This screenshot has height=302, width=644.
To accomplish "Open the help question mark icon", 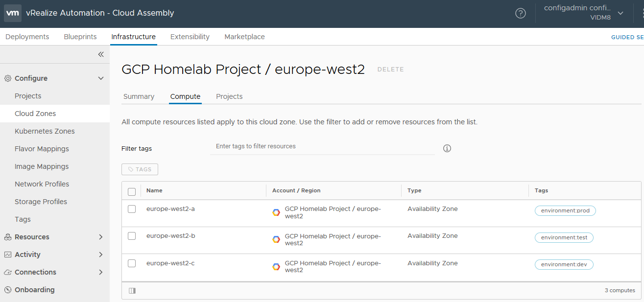I will coord(521,13).
